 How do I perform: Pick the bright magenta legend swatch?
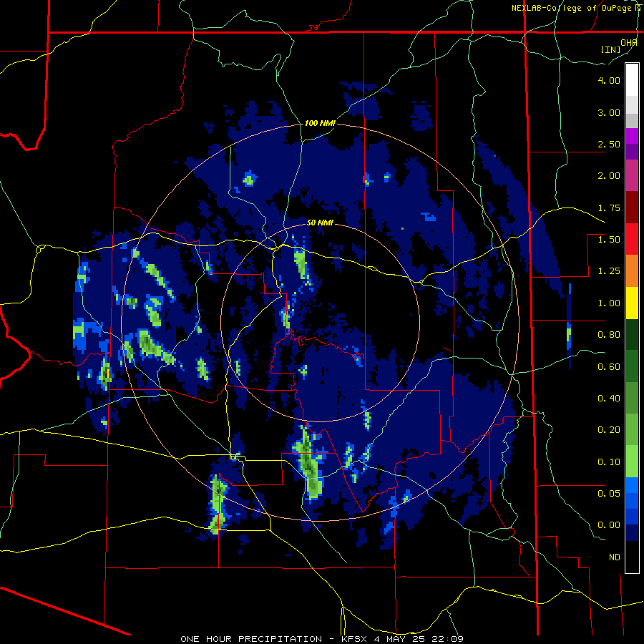632,136
